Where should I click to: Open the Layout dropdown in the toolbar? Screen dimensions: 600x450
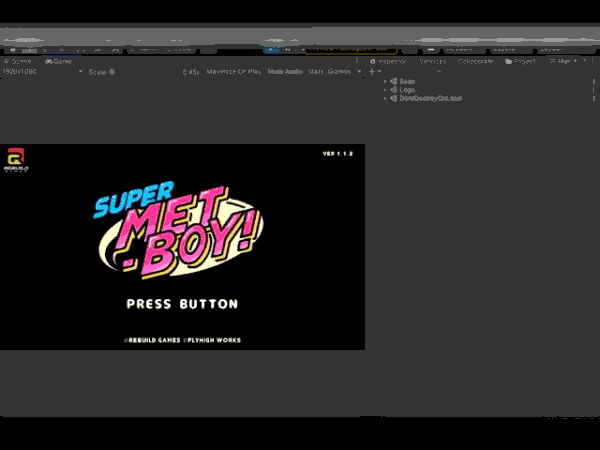point(566,49)
